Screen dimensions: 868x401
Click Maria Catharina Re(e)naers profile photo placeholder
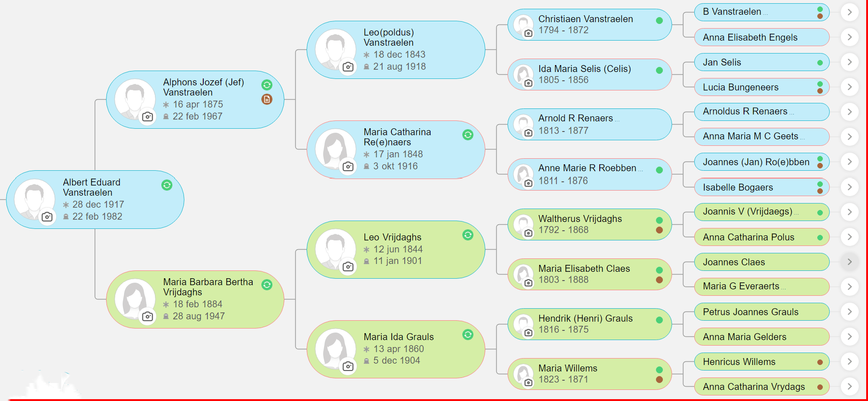click(x=336, y=149)
